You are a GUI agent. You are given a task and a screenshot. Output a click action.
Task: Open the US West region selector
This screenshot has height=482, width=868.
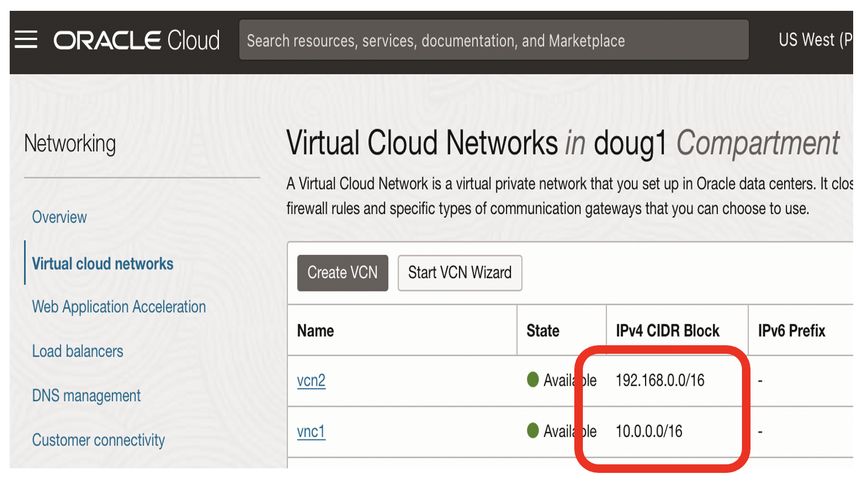pos(814,40)
